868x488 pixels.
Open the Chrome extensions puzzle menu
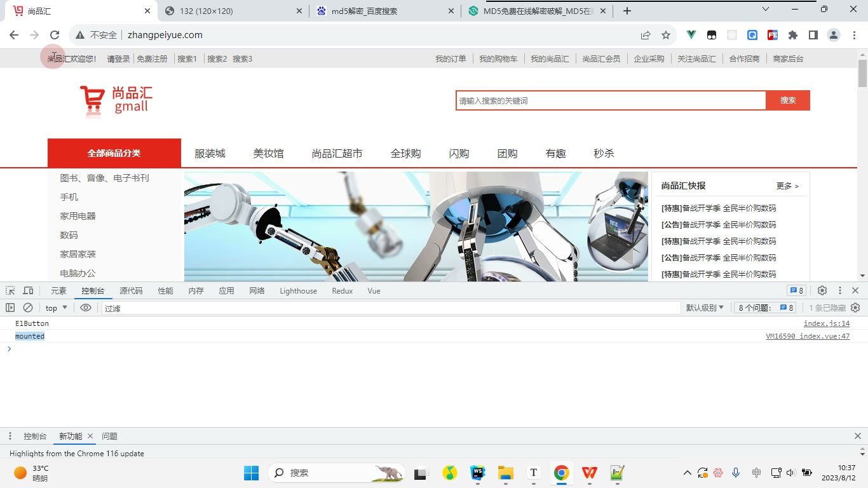pos(792,35)
